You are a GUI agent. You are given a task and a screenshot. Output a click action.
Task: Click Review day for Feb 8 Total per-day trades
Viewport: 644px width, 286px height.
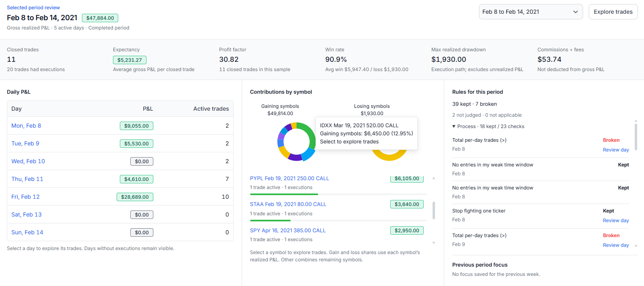(616, 150)
